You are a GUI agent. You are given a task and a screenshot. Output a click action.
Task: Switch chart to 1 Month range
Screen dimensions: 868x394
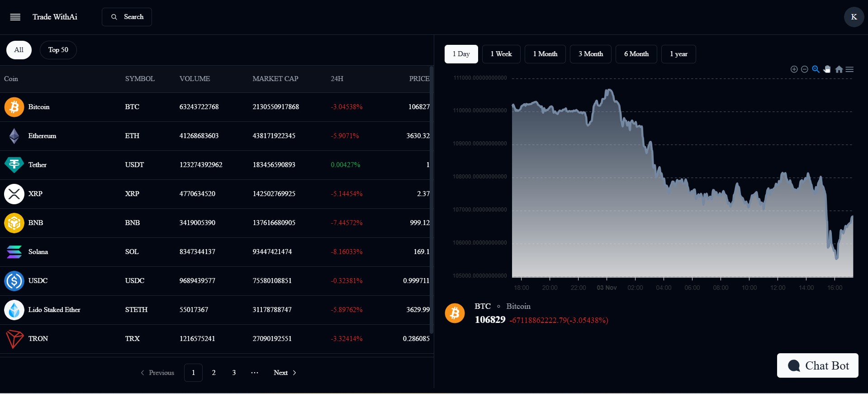coord(545,54)
